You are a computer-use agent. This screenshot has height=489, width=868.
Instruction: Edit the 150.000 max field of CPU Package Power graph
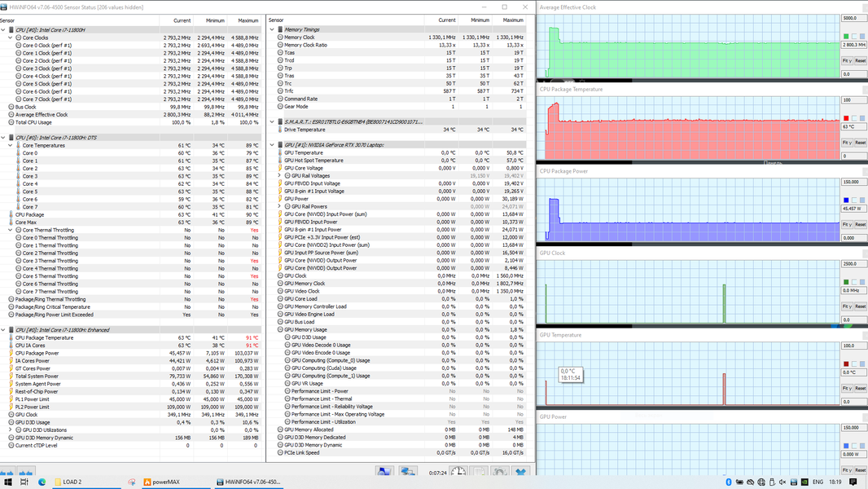(x=853, y=183)
